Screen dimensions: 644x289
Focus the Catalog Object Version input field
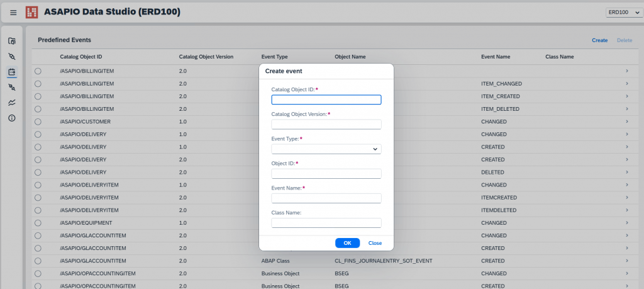tap(326, 125)
